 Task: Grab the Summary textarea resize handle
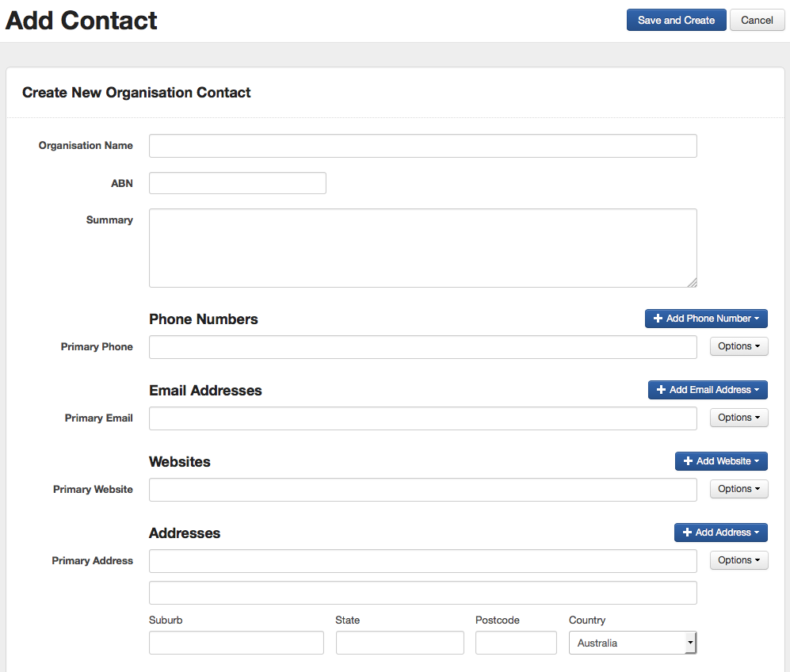693,283
